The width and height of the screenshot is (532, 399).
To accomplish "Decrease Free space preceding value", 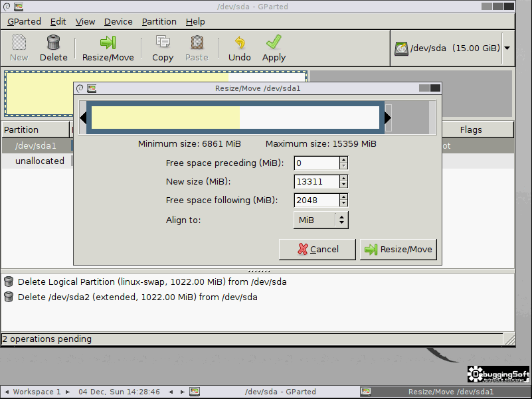I will click(343, 166).
